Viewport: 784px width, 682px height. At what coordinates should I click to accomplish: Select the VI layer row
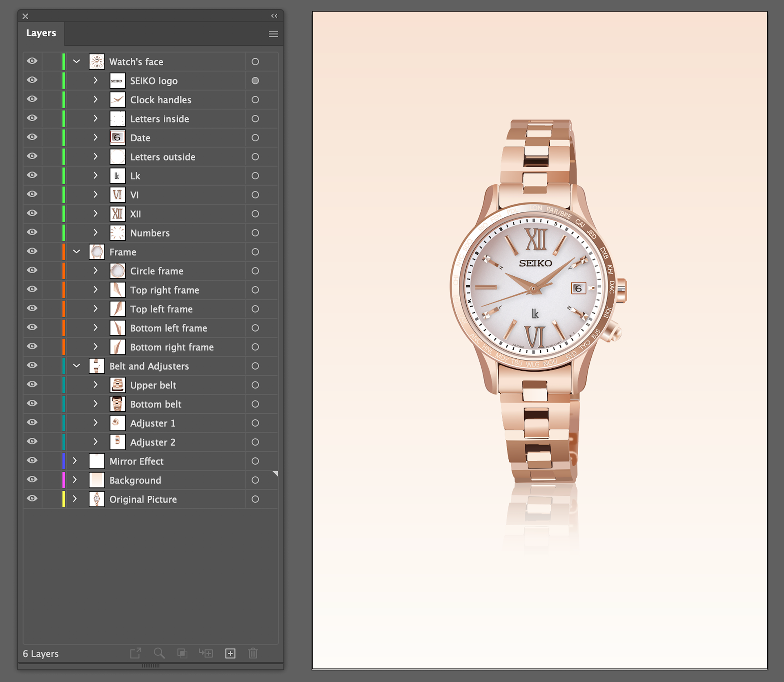tap(151, 195)
